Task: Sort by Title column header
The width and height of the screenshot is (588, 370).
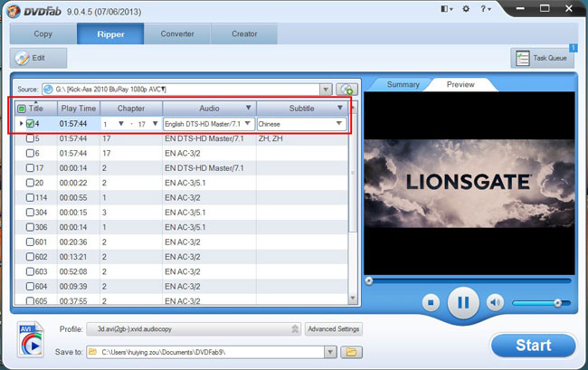Action: point(36,109)
